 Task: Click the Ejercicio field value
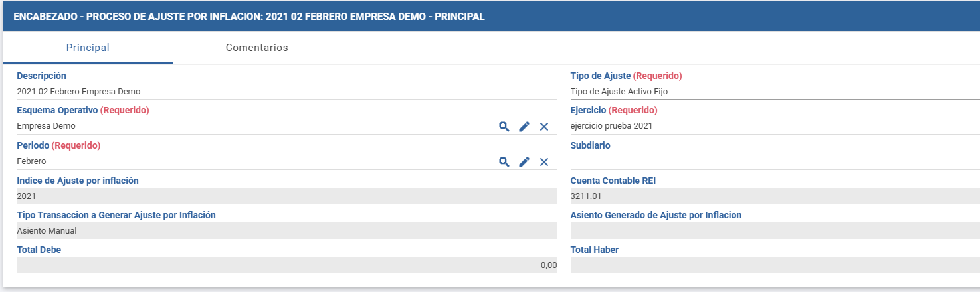774,126
